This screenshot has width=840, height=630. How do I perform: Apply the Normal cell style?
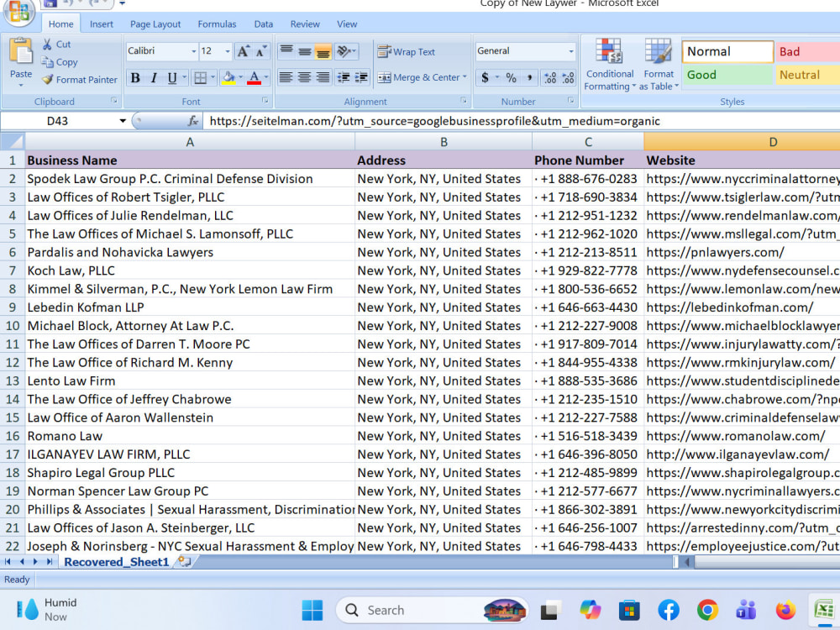[x=727, y=51]
